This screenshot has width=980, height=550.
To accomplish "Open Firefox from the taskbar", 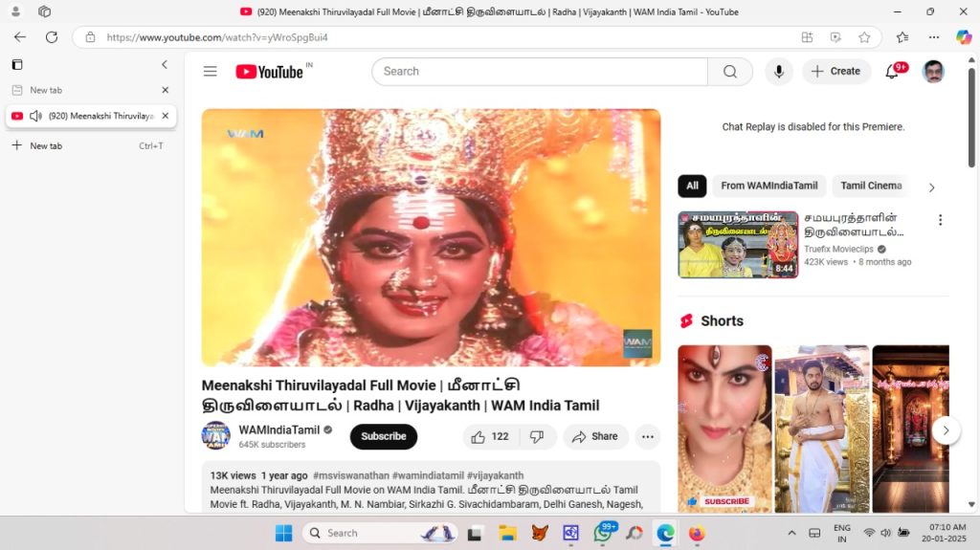I will pos(697,533).
